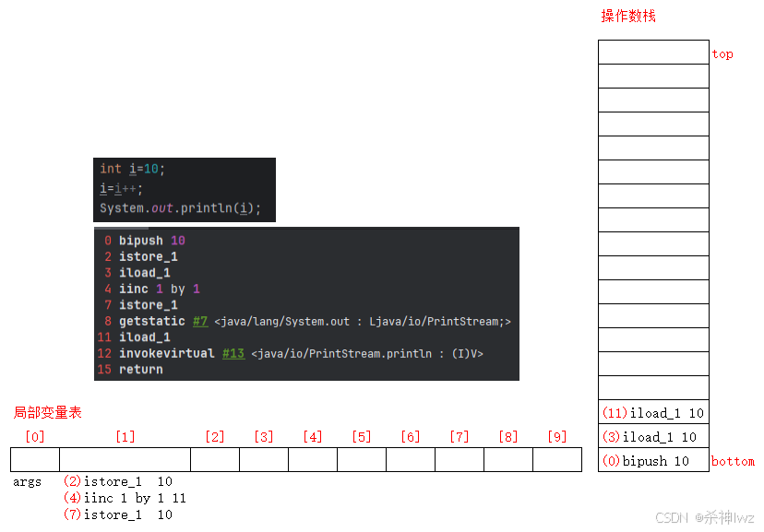Click the 操作数栈 stack title label
764x532 pixels.
(628, 15)
